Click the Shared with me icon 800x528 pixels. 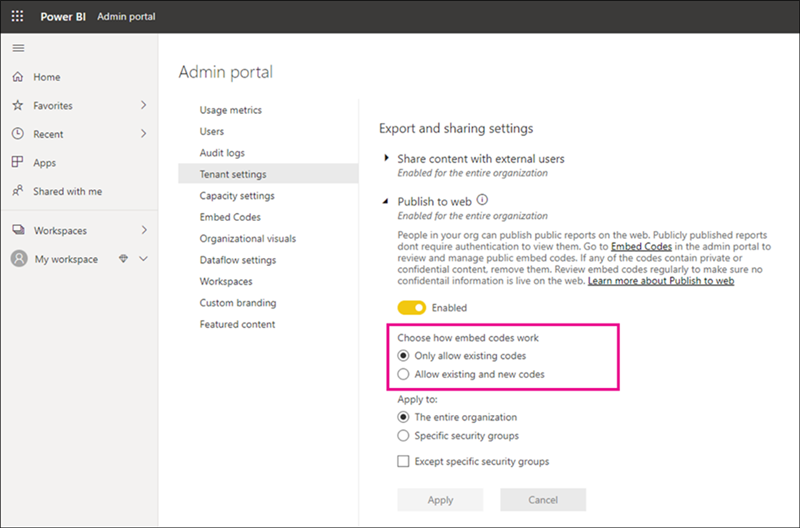17,191
